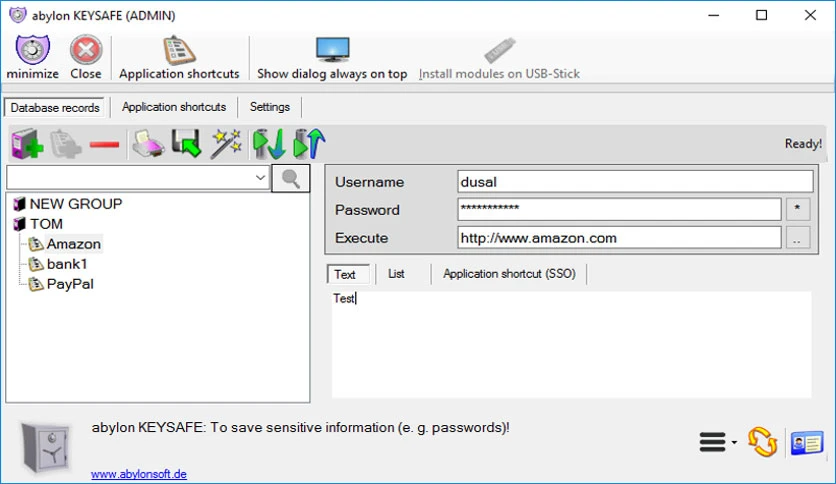Click the NEW GROUP book icon
Screen dimensions: 836x484
(x=19, y=204)
